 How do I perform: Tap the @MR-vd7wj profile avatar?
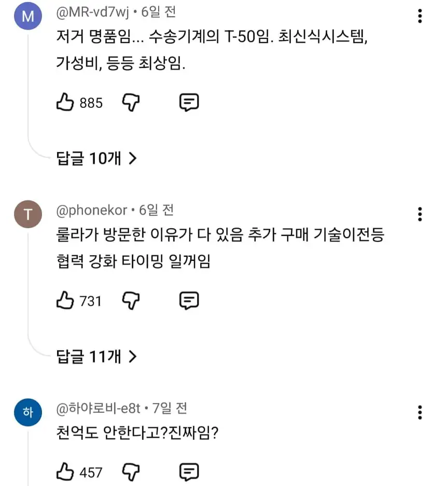click(x=28, y=17)
